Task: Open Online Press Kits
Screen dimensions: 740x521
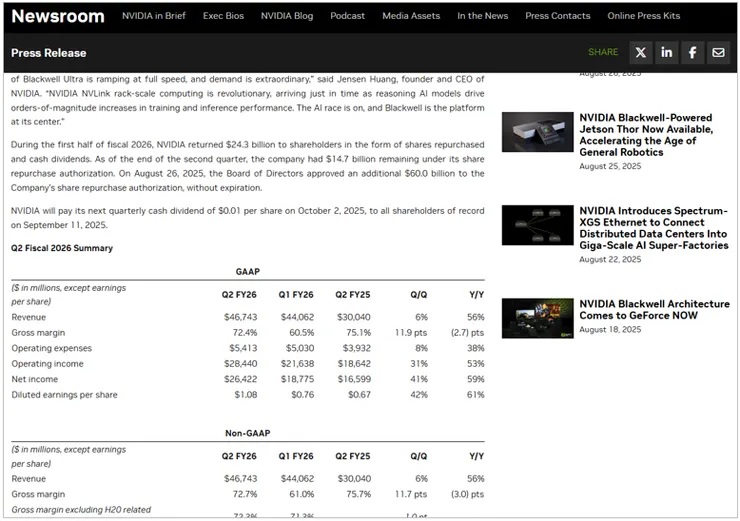Action: [644, 16]
